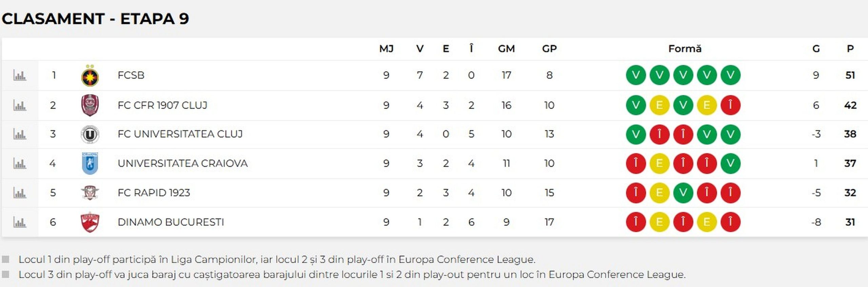
Task: Open the FCSB team name link
Action: pyautogui.click(x=131, y=75)
